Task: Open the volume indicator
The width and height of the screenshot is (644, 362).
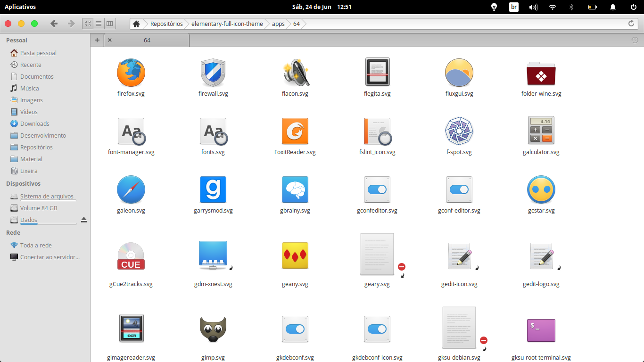Action: [x=533, y=7]
